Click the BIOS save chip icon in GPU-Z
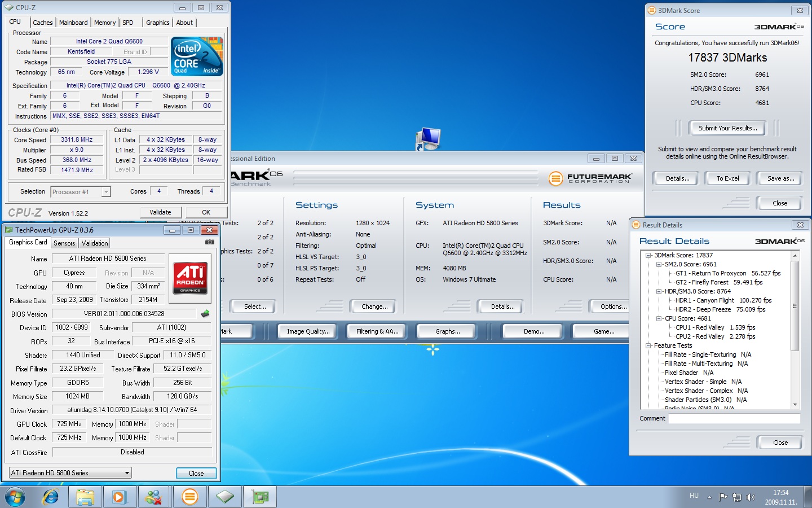The width and height of the screenshot is (812, 508). pyautogui.click(x=205, y=313)
